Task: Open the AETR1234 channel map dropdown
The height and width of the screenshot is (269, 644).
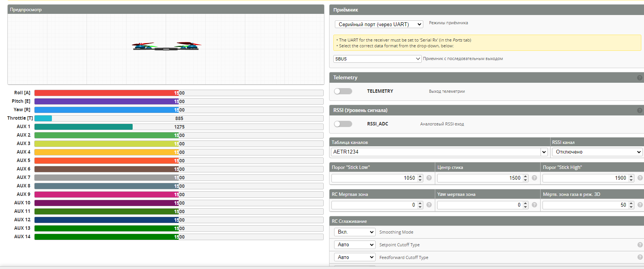Action: (x=544, y=152)
